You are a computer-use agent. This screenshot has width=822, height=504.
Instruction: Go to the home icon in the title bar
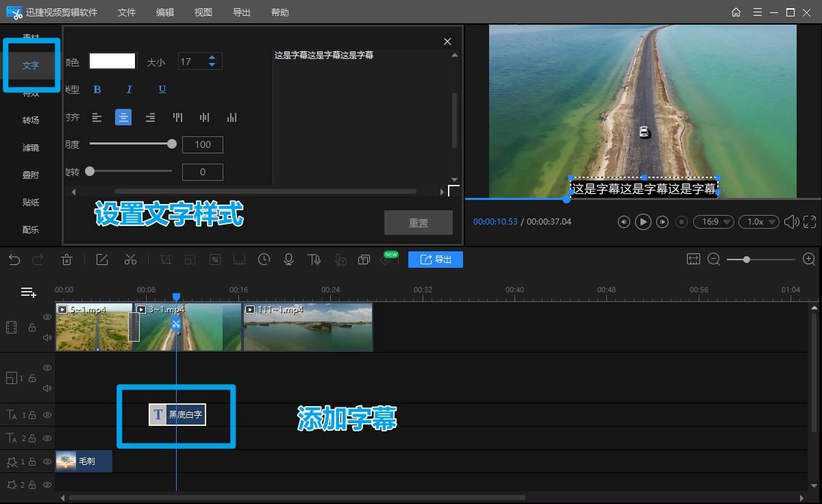[736, 12]
